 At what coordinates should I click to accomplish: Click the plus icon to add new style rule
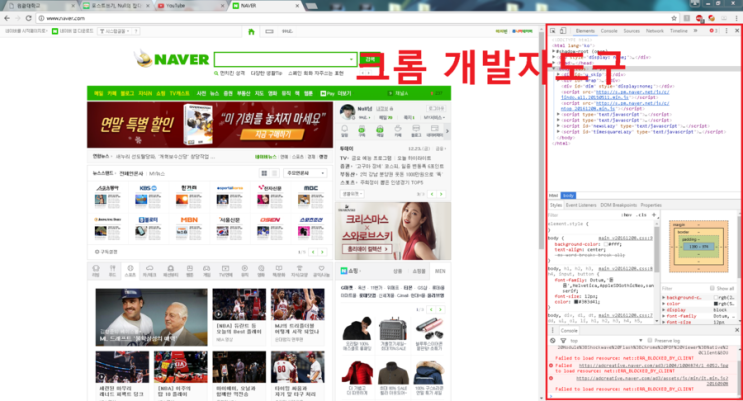click(654, 215)
